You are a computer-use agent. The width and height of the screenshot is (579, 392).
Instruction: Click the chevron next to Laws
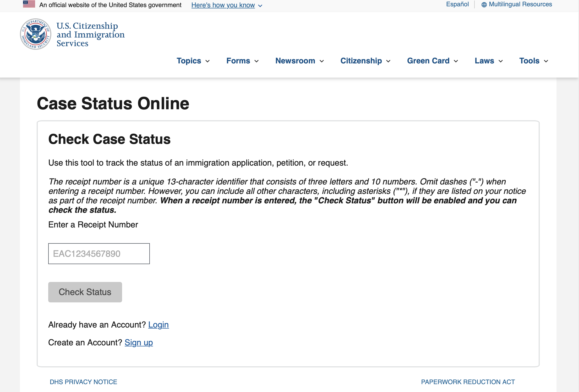[501, 61]
